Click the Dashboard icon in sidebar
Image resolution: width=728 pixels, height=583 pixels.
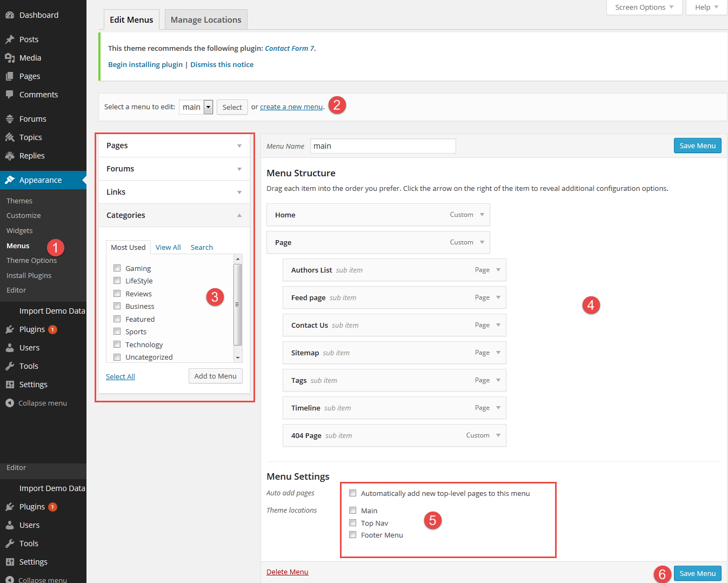coord(10,15)
